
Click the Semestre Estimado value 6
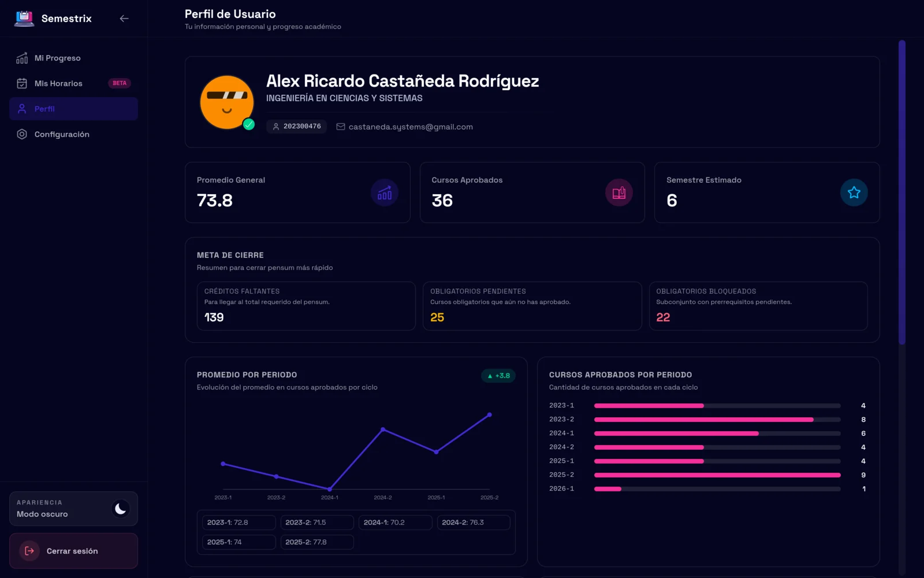[x=672, y=201]
